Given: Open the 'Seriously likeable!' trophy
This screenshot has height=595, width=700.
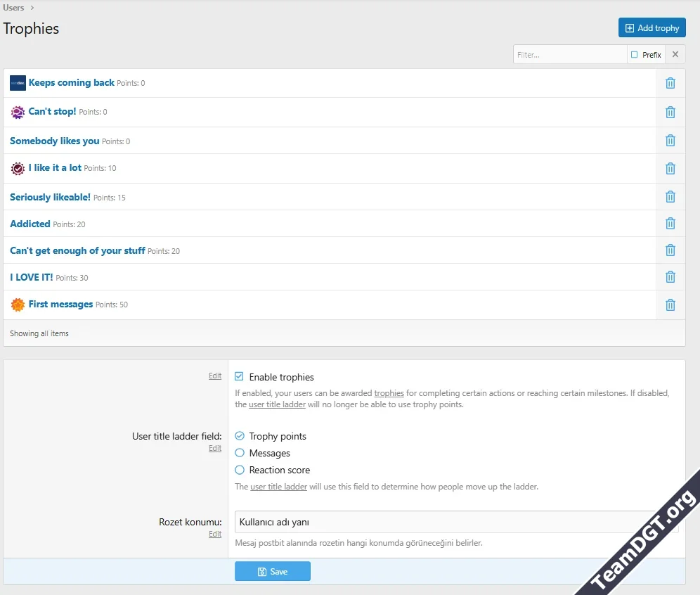Looking at the screenshot, I should click(x=50, y=197).
